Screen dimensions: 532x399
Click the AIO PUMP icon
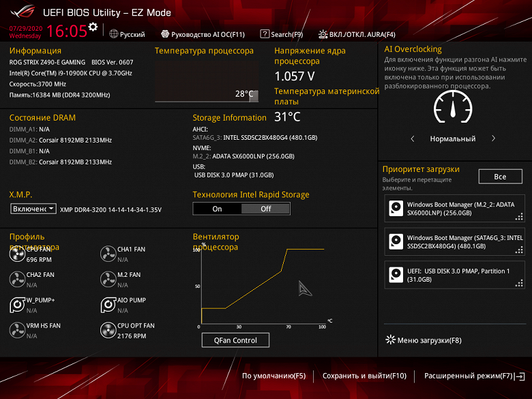click(x=108, y=305)
